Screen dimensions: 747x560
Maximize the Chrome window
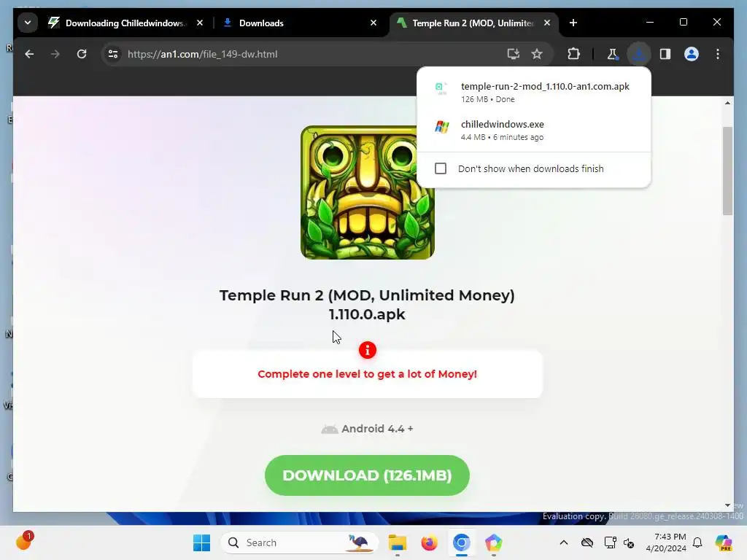coord(683,22)
